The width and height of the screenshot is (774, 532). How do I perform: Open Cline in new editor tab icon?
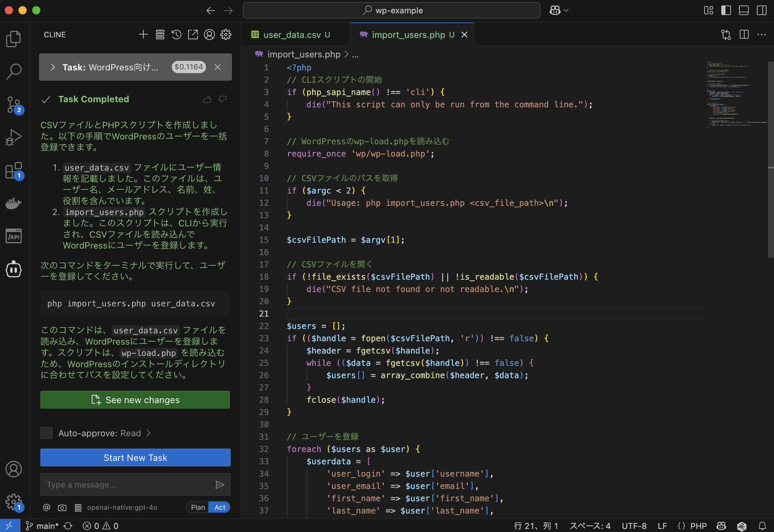coord(193,35)
